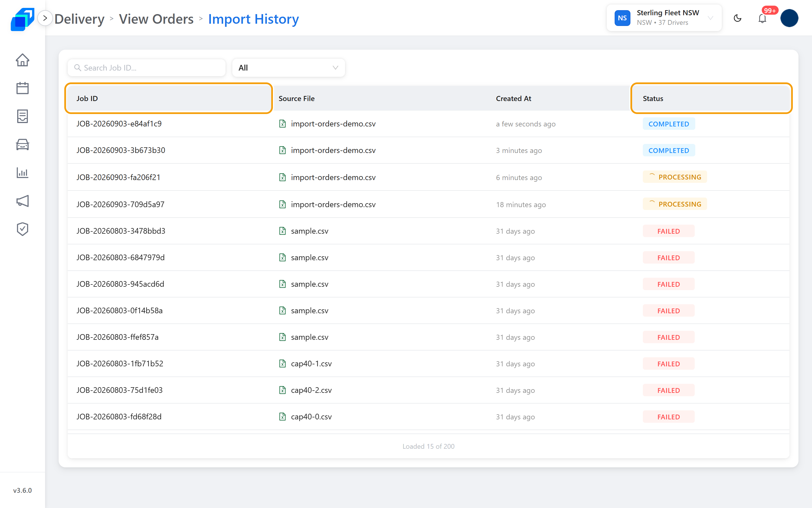Open the Orders receipt sidebar icon

tap(23, 116)
